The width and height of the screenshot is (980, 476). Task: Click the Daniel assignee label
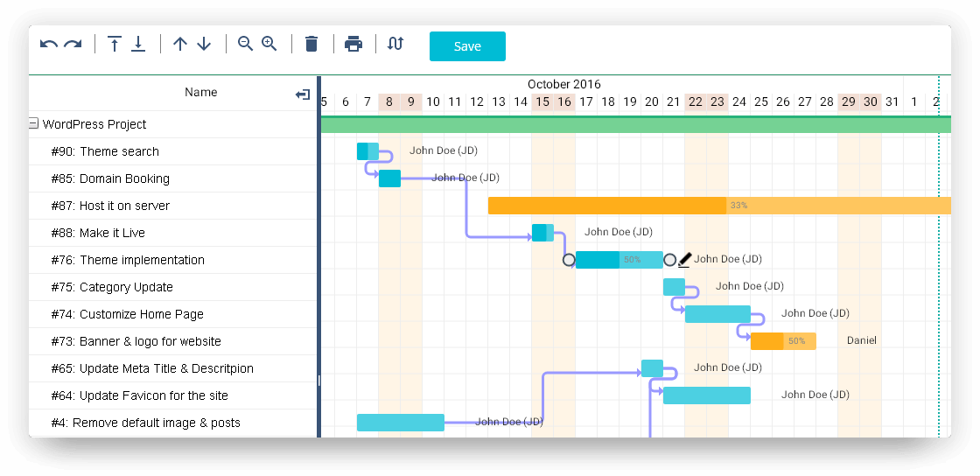[861, 340]
